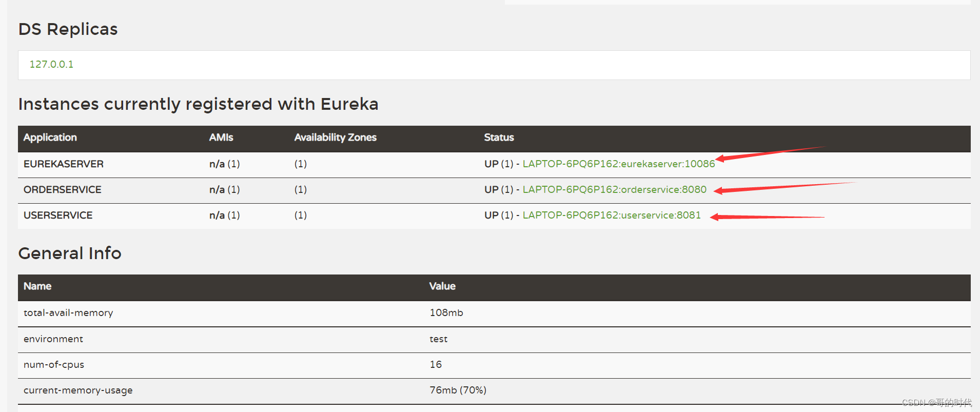The width and height of the screenshot is (980, 412).
Task: Select the EUREKASERVER application name
Action: (64, 164)
